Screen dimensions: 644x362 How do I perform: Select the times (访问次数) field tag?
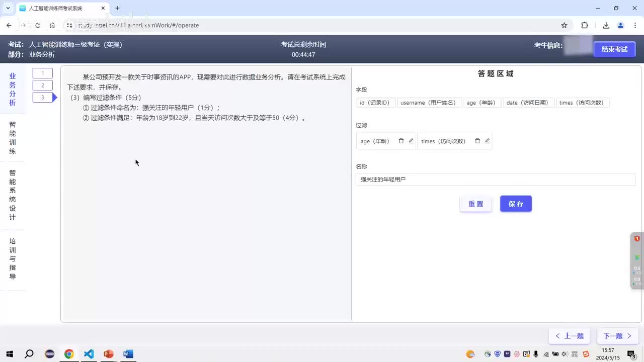pyautogui.click(x=583, y=103)
